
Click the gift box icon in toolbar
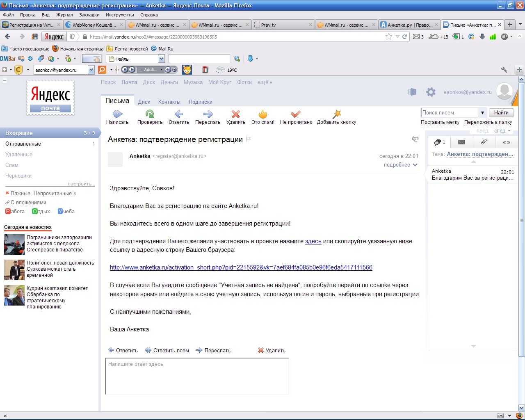(205, 70)
